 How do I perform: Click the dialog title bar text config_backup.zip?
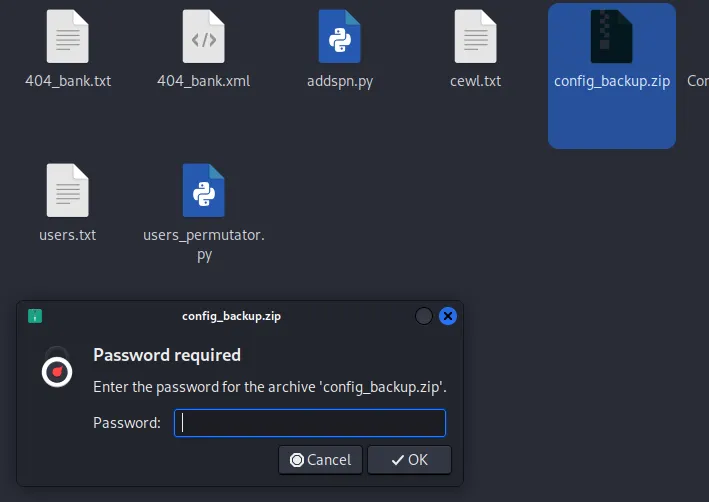(231, 316)
